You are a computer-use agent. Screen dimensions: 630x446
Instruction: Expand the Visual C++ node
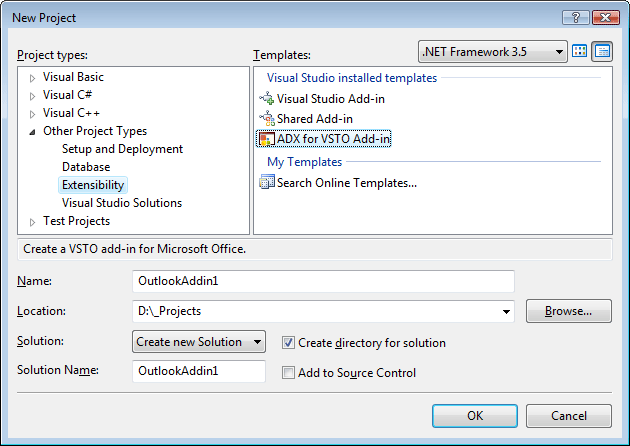coord(33,114)
